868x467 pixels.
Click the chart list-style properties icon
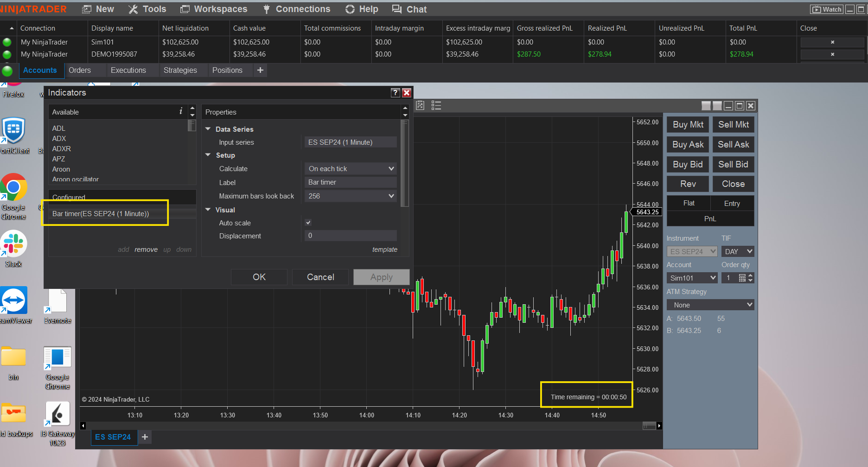(x=436, y=105)
